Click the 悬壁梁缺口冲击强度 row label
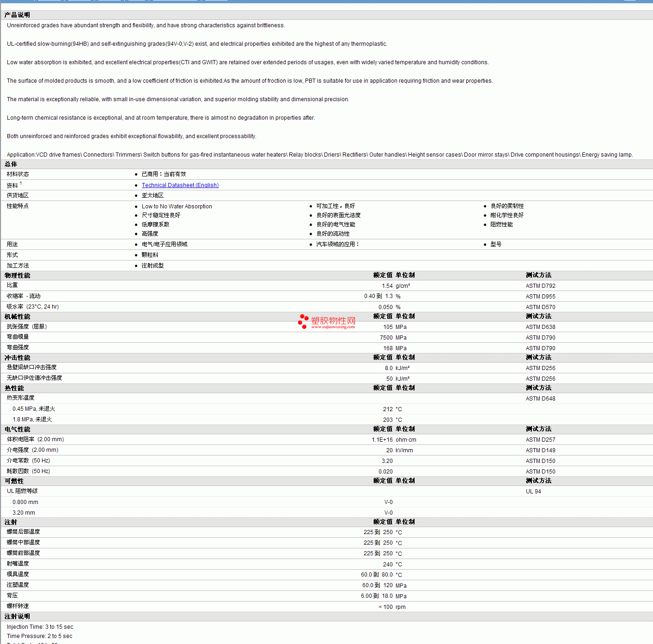653x644 pixels. (31, 367)
